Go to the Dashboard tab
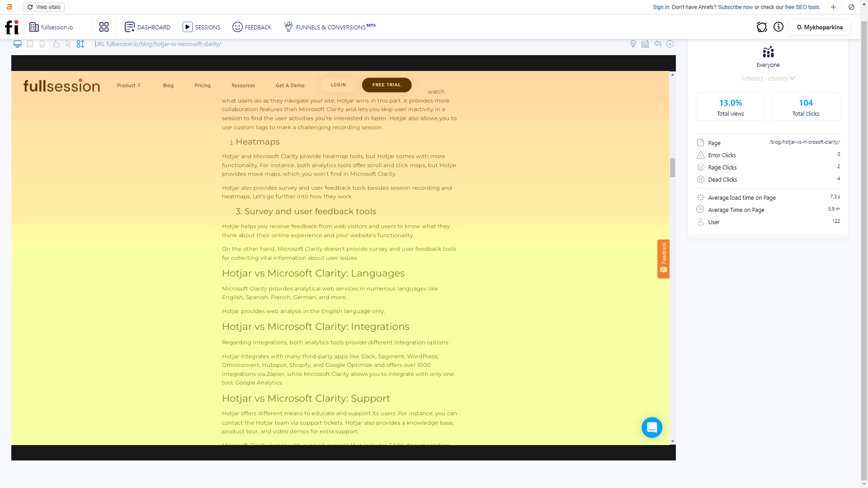868x488 pixels. [147, 27]
